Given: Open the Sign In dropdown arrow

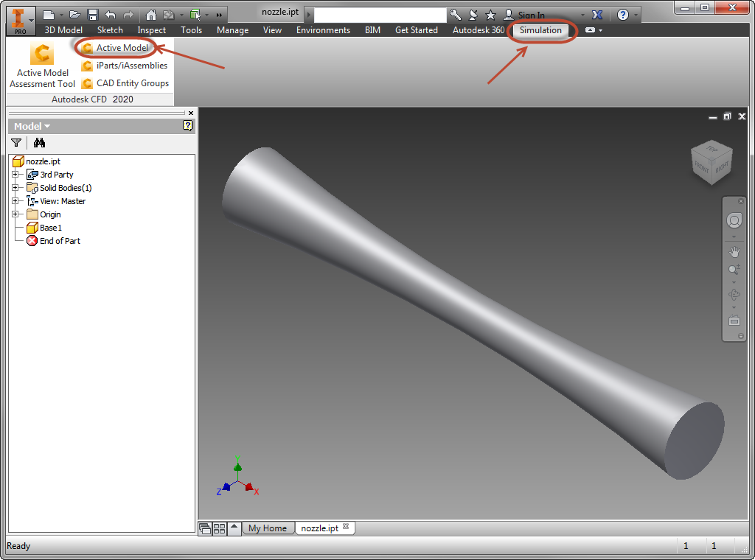Looking at the screenshot, I should click(x=582, y=15).
